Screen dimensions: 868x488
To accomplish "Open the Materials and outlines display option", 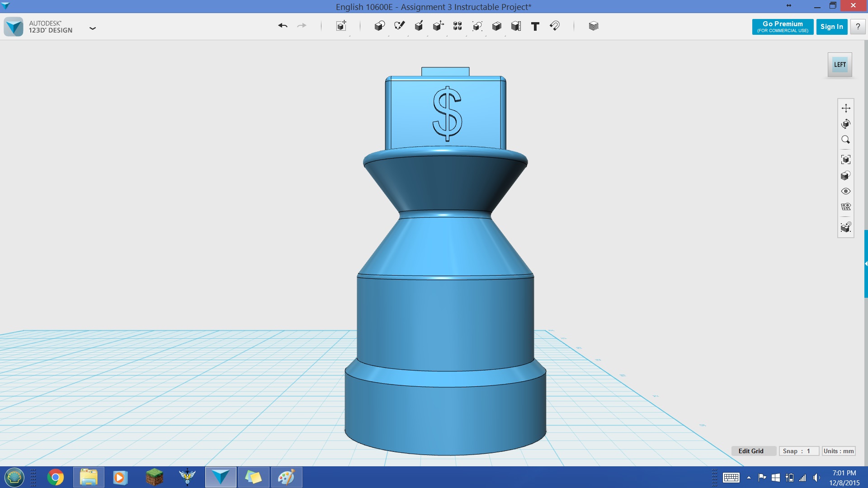I will (x=845, y=175).
